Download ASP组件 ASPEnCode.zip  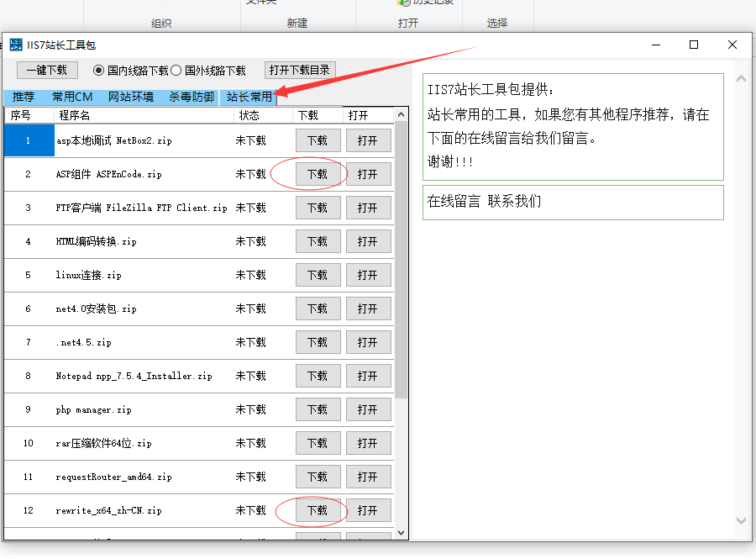[318, 174]
